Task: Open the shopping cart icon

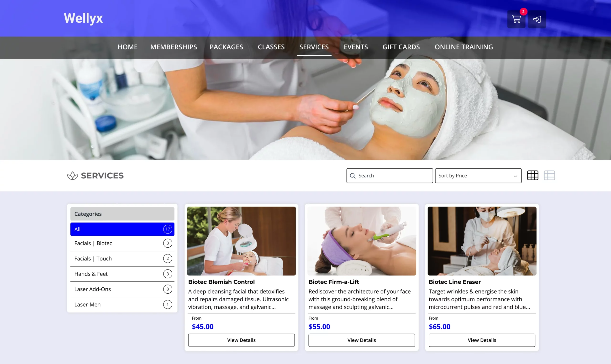Action: tap(516, 19)
